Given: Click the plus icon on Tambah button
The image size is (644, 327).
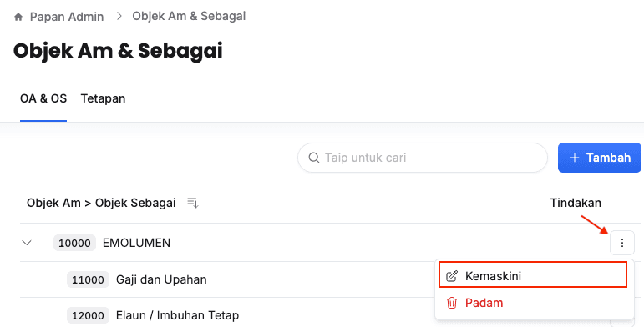Looking at the screenshot, I should tap(575, 158).
